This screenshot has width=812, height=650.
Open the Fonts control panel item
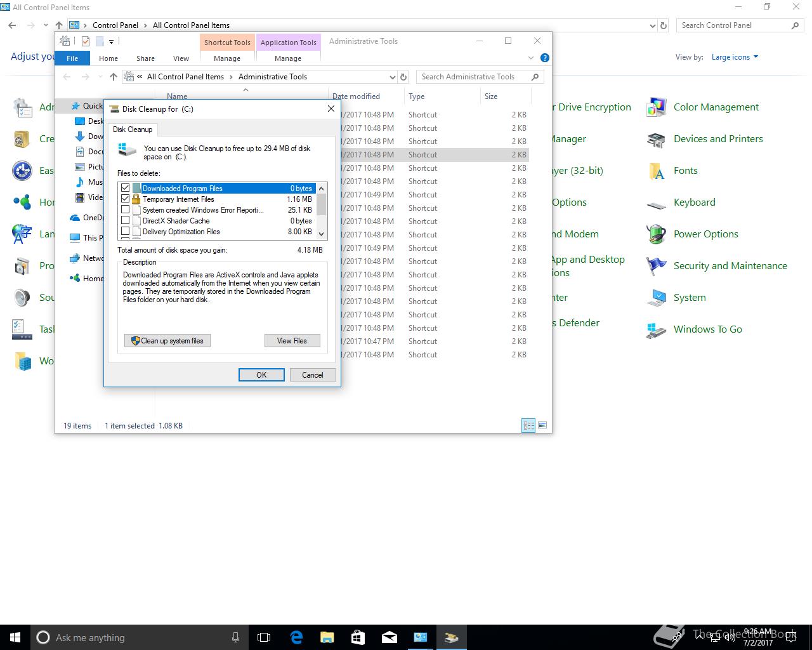pos(672,171)
